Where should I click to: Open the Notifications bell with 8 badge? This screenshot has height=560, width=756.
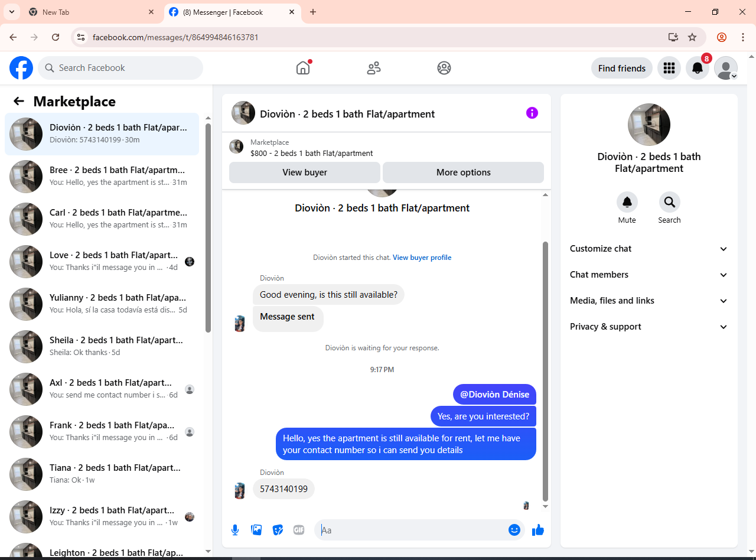[698, 68]
